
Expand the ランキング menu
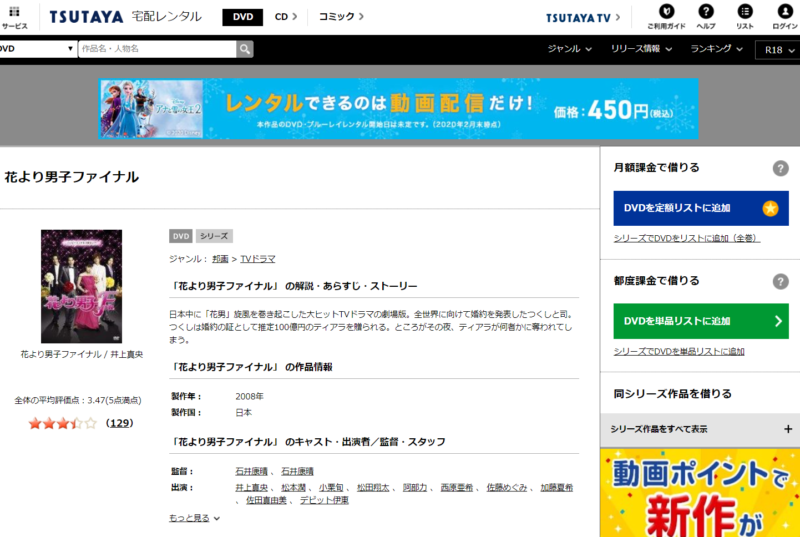pos(716,49)
